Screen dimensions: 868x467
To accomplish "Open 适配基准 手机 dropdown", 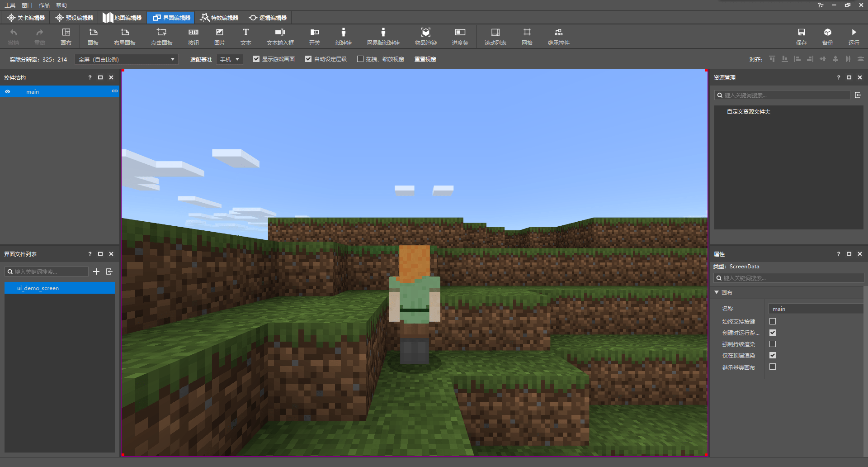I will coord(230,59).
